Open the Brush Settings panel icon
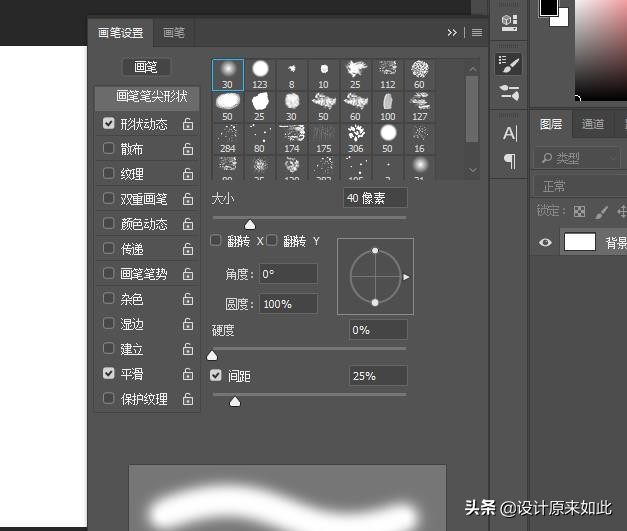The height and width of the screenshot is (531, 627). point(509,64)
